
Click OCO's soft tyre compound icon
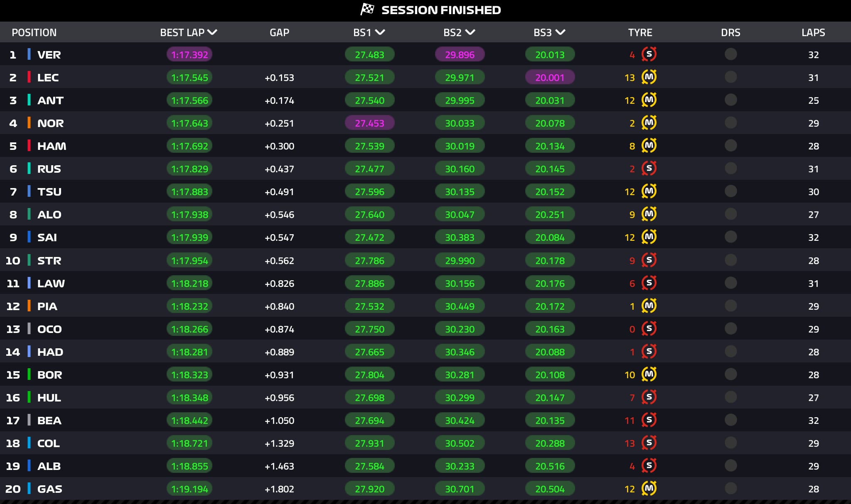coord(649,329)
